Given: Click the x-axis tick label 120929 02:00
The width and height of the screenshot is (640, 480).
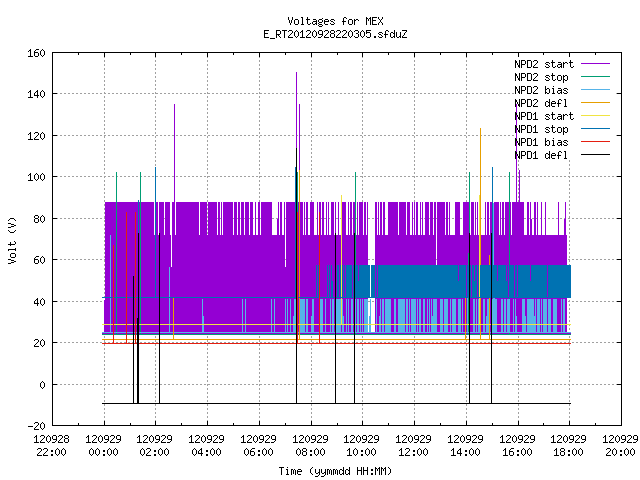Looking at the screenshot, I should [155, 446].
